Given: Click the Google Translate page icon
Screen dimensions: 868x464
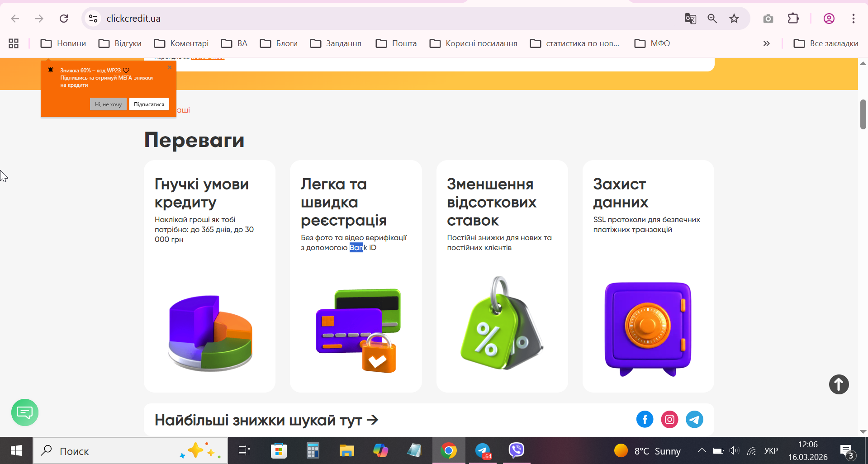Looking at the screenshot, I should 690,19.
